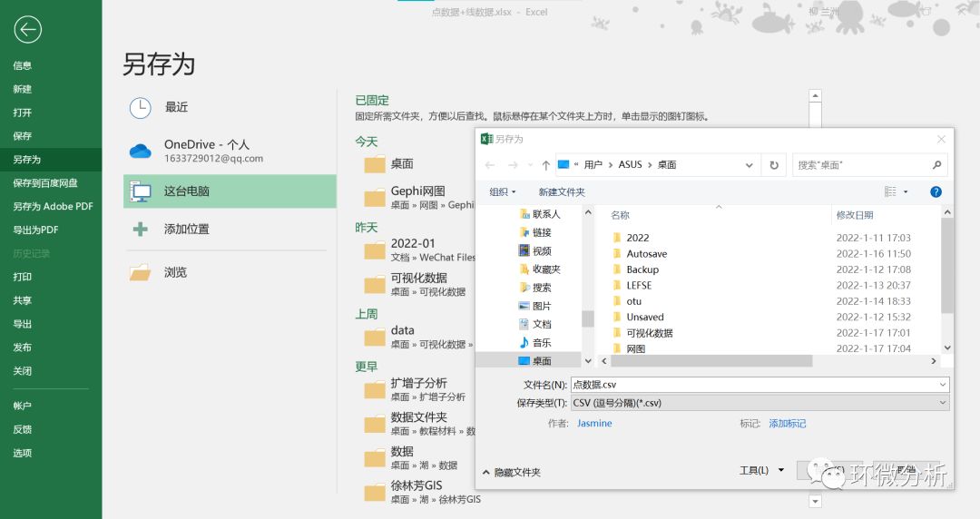Select the LEFSE folder
The image size is (980, 519).
639,285
